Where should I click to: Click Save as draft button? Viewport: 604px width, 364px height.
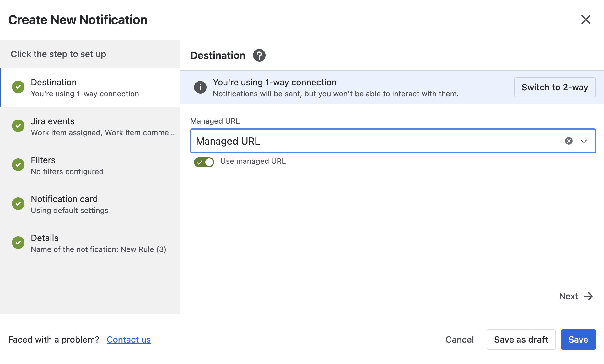tap(521, 340)
